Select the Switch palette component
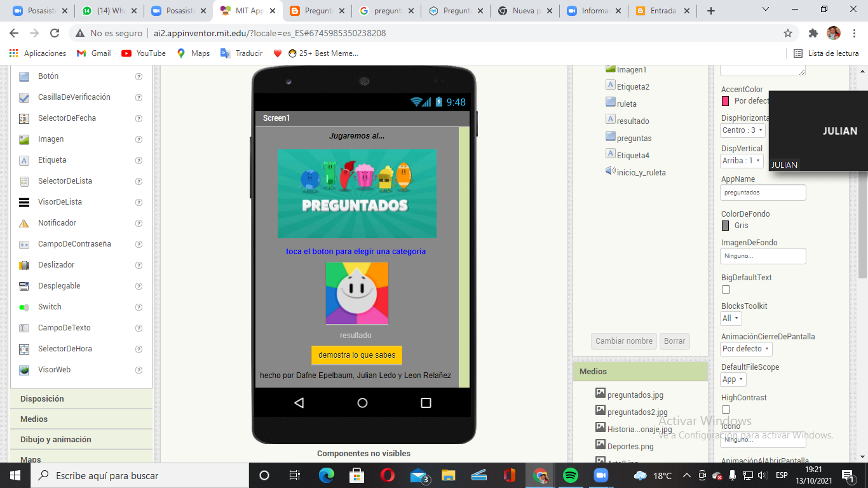This screenshot has height=488, width=868. click(x=50, y=307)
